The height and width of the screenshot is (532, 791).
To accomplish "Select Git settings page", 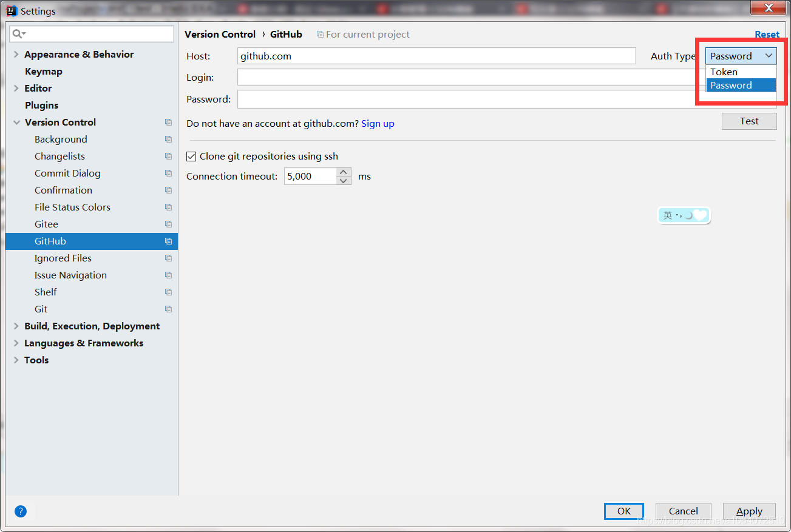I will coord(41,309).
